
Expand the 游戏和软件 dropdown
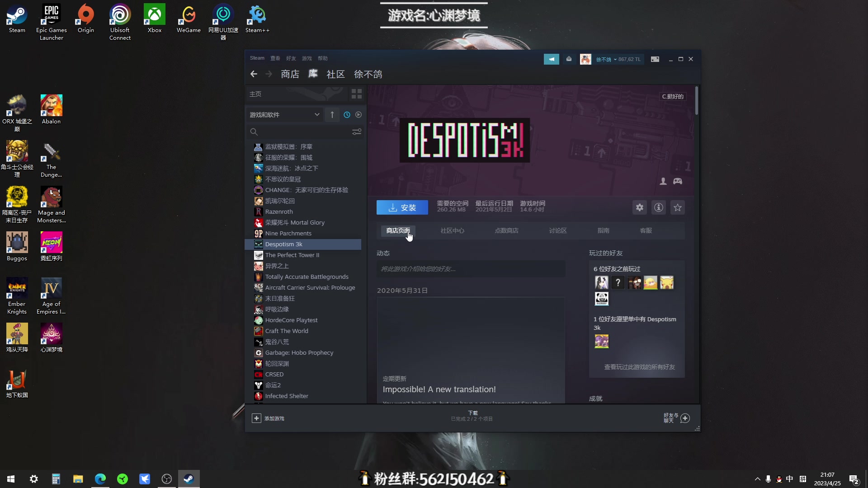(285, 115)
